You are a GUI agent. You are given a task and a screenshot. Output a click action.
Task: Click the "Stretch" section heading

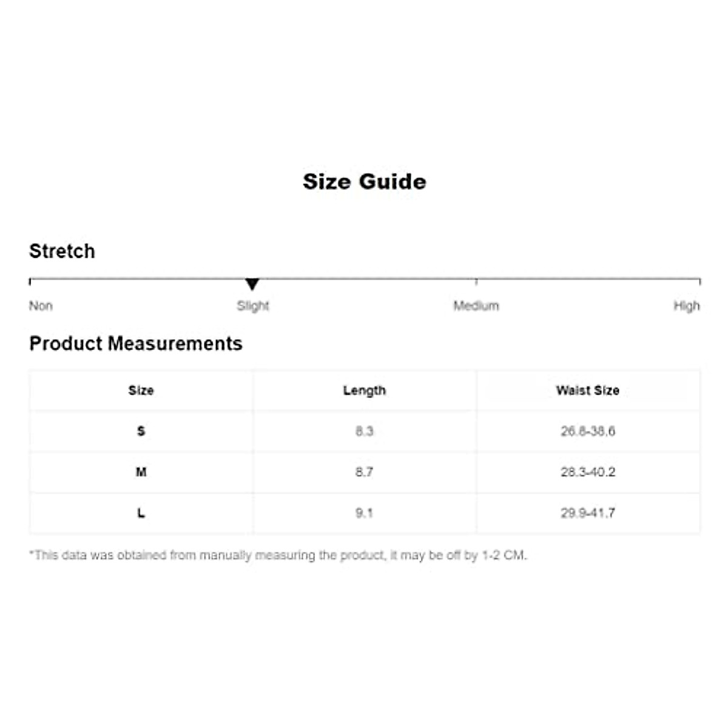(x=62, y=251)
